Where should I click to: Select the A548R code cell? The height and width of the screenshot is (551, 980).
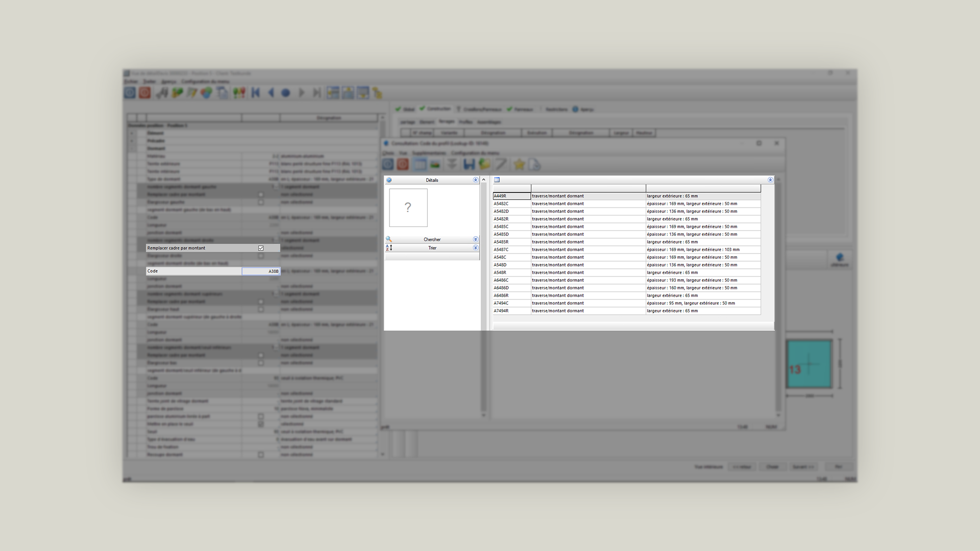(x=511, y=272)
